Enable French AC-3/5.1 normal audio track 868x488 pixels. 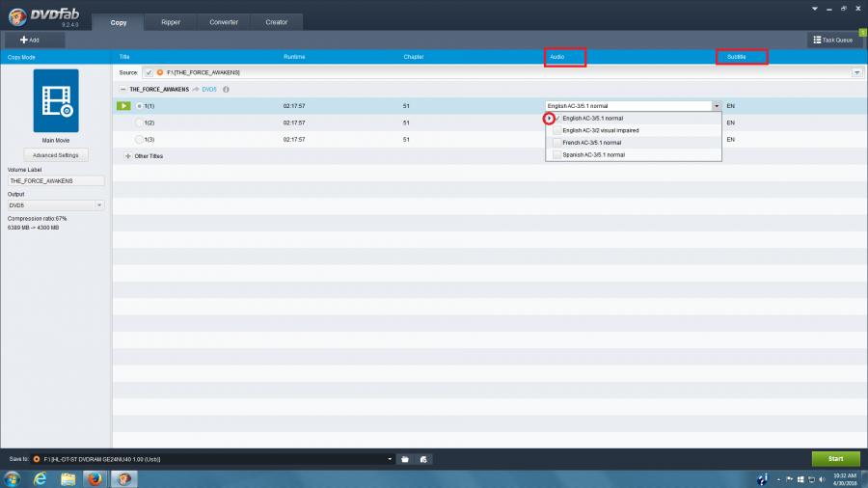[556, 142]
